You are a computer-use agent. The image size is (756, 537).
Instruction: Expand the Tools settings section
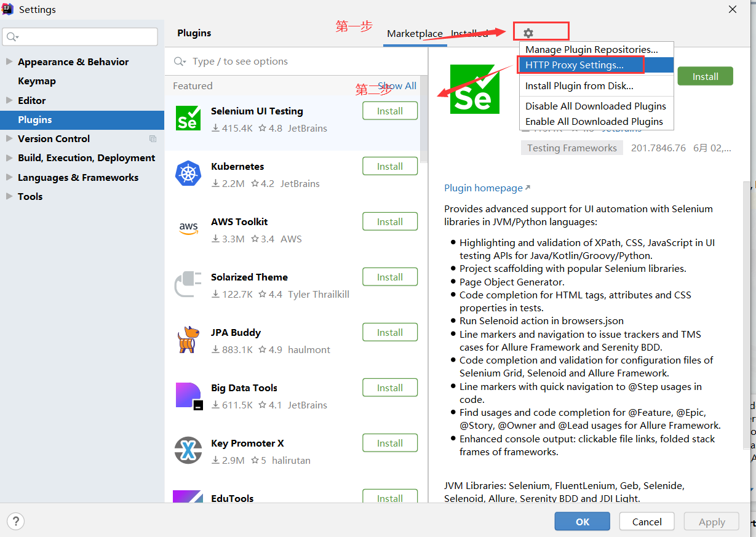[x=9, y=196]
